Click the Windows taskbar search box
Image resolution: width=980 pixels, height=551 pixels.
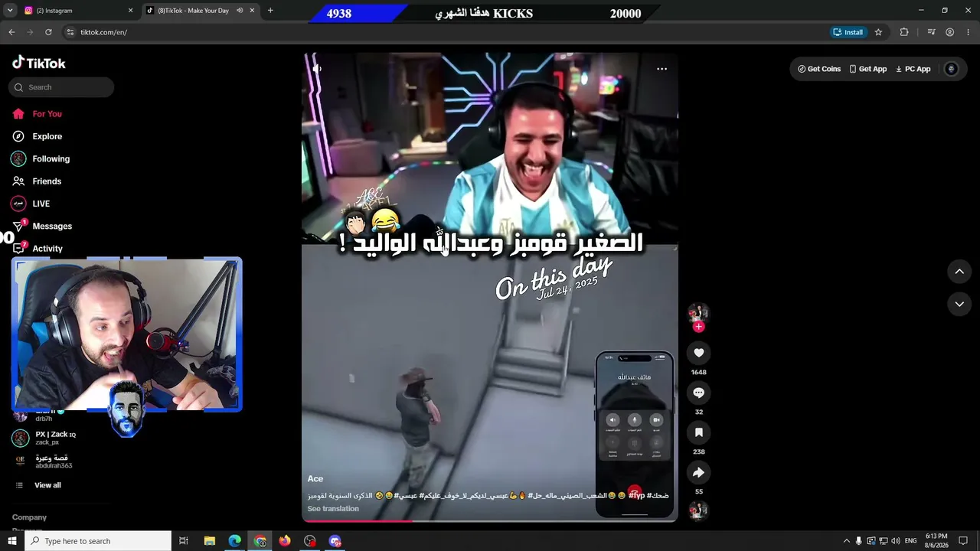tap(98, 541)
